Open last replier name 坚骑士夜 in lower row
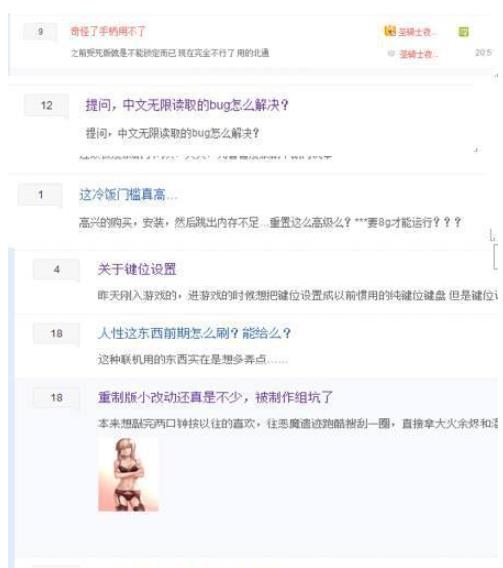The image size is (503, 568). [x=418, y=54]
